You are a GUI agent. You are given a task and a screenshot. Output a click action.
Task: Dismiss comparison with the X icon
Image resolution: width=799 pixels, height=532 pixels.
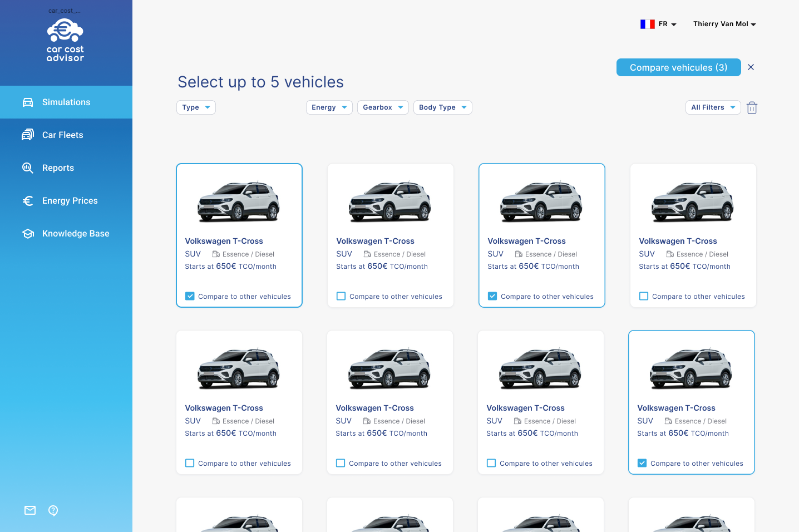(x=751, y=67)
